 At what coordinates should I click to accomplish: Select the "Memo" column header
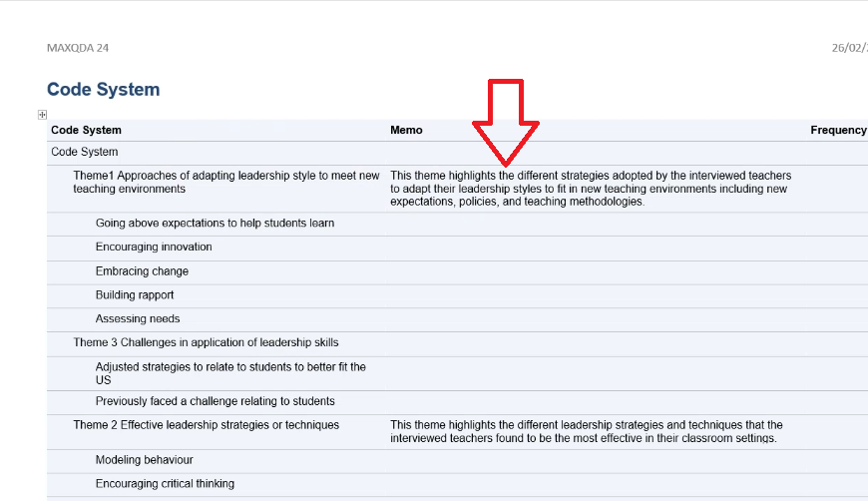[x=406, y=130]
